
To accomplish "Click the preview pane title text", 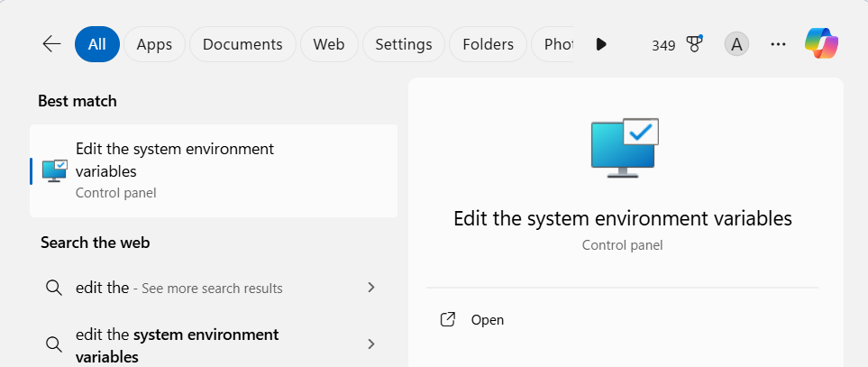I will 623,218.
